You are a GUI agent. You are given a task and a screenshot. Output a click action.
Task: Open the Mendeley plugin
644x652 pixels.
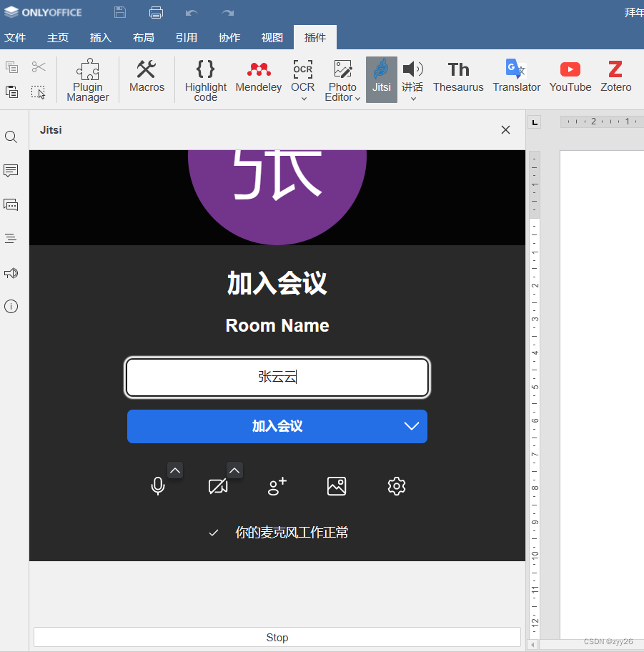click(x=259, y=76)
